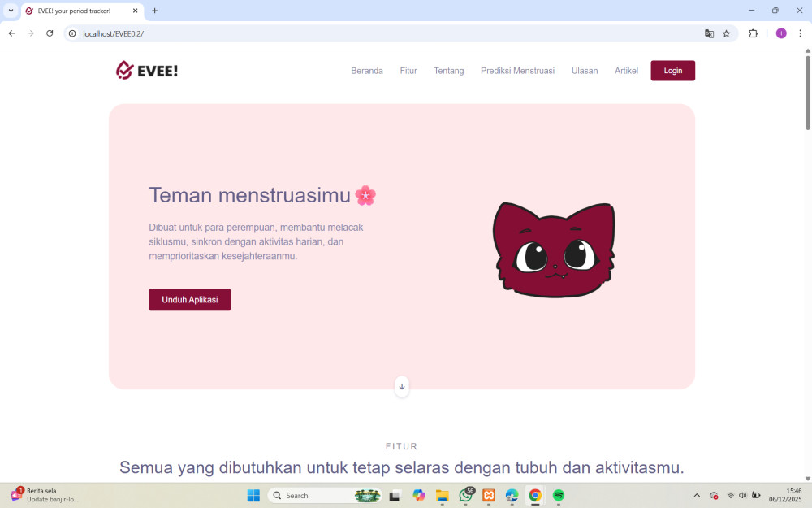Expand the tab search dropdown arrow

coord(11,11)
